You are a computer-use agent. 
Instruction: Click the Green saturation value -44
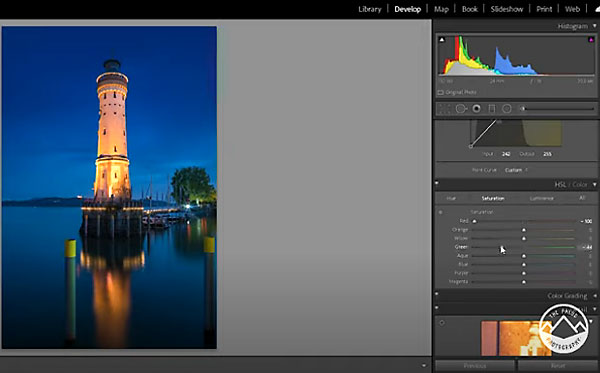(586, 247)
